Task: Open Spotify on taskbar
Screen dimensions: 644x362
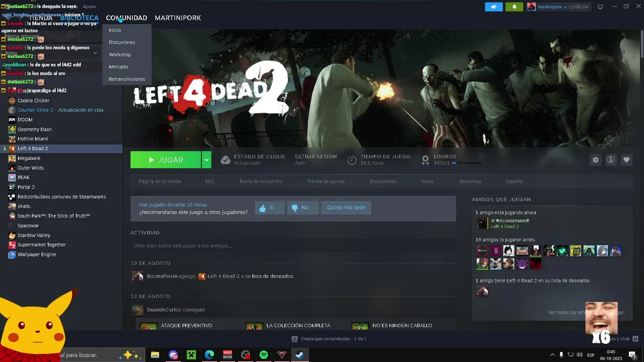Action: point(264,355)
